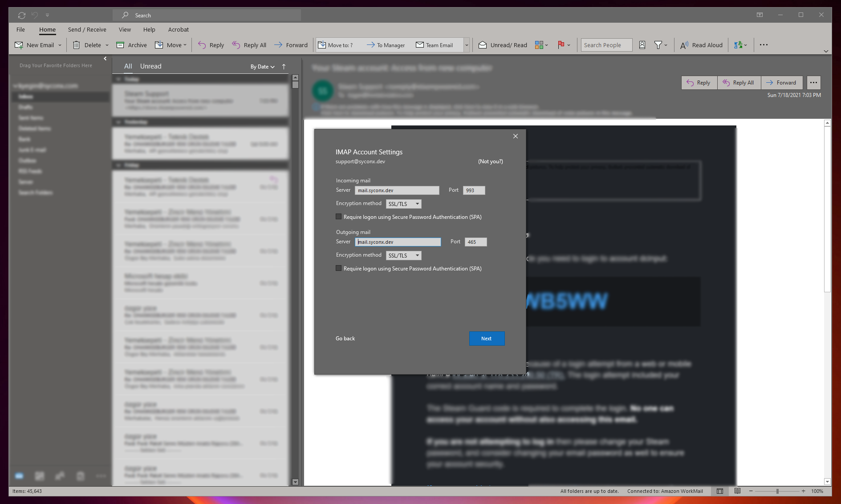Screen dimensions: 841x504
Task: Collapse the folder pane arrow
Action: pyautogui.click(x=105, y=58)
